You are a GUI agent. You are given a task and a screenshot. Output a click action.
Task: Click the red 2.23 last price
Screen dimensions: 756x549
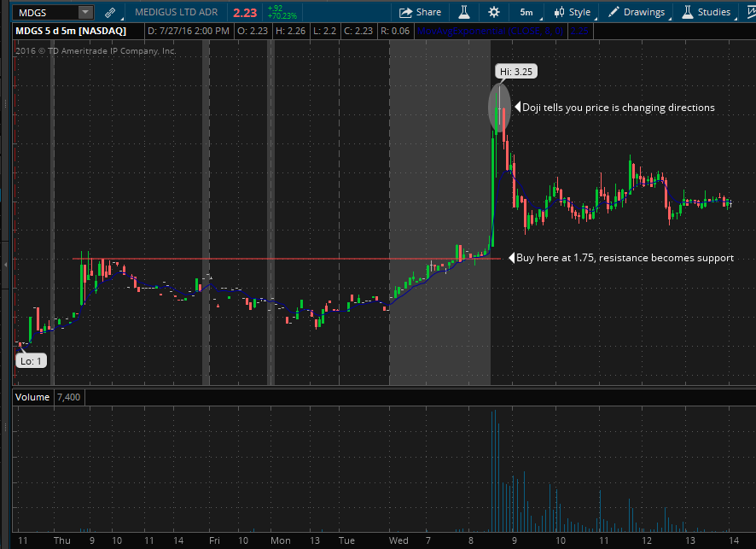click(245, 13)
